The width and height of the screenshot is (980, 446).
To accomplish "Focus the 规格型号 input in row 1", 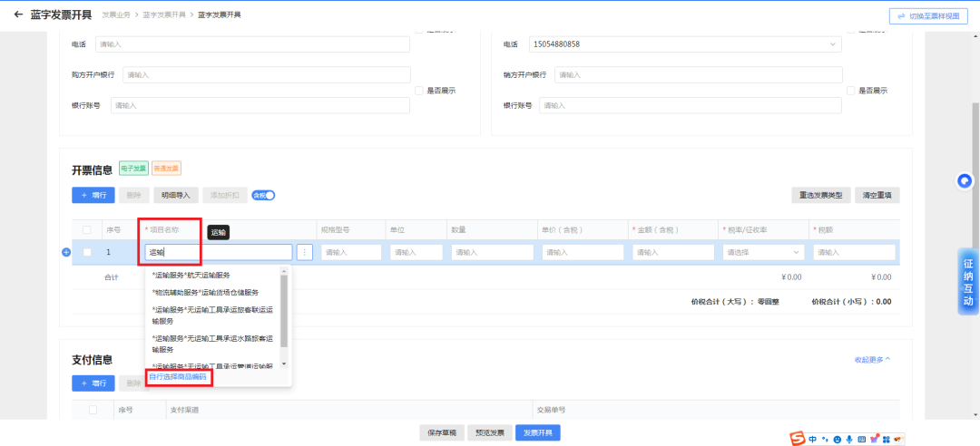I will pos(351,252).
